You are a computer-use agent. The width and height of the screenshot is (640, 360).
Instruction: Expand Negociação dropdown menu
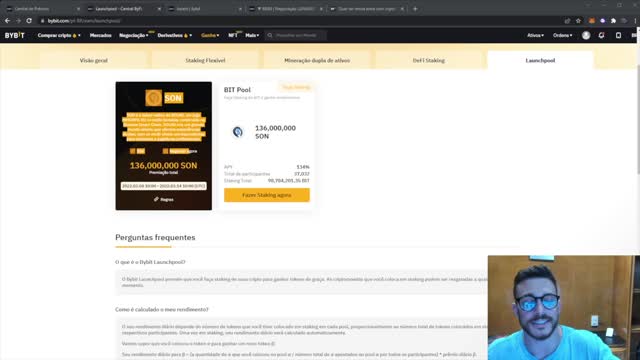(133, 36)
